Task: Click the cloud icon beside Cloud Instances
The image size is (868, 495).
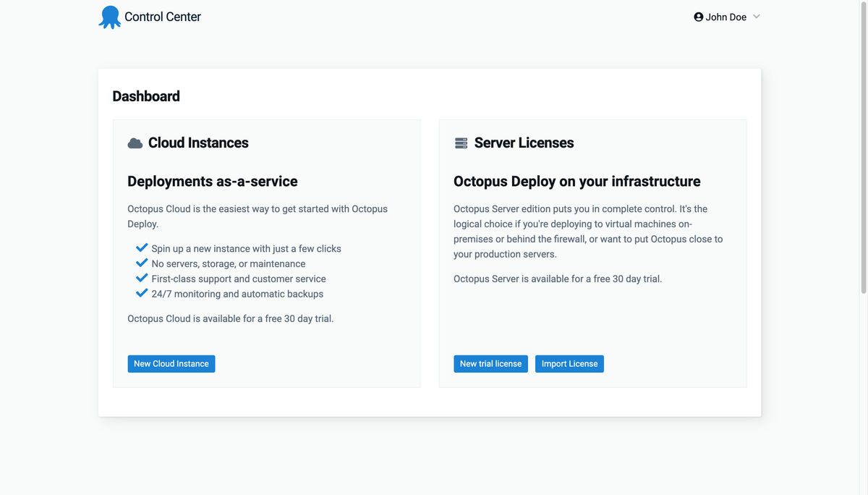Action: pyautogui.click(x=135, y=143)
